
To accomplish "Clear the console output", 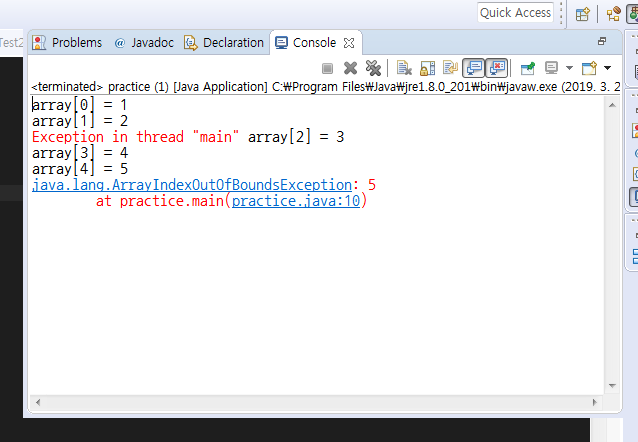I will (x=404, y=68).
